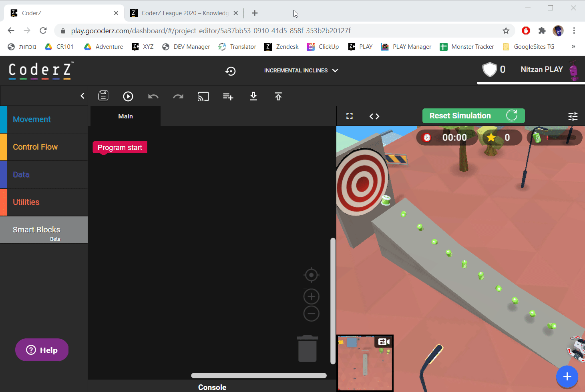Open the Incremental Inclines mission dropdown
Image resolution: width=585 pixels, height=392 pixels.
point(301,70)
